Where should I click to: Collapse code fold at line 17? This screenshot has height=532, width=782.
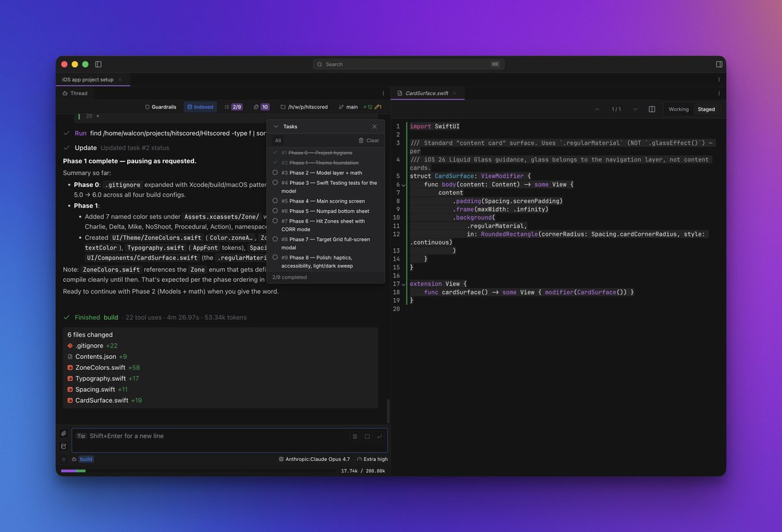(x=404, y=284)
